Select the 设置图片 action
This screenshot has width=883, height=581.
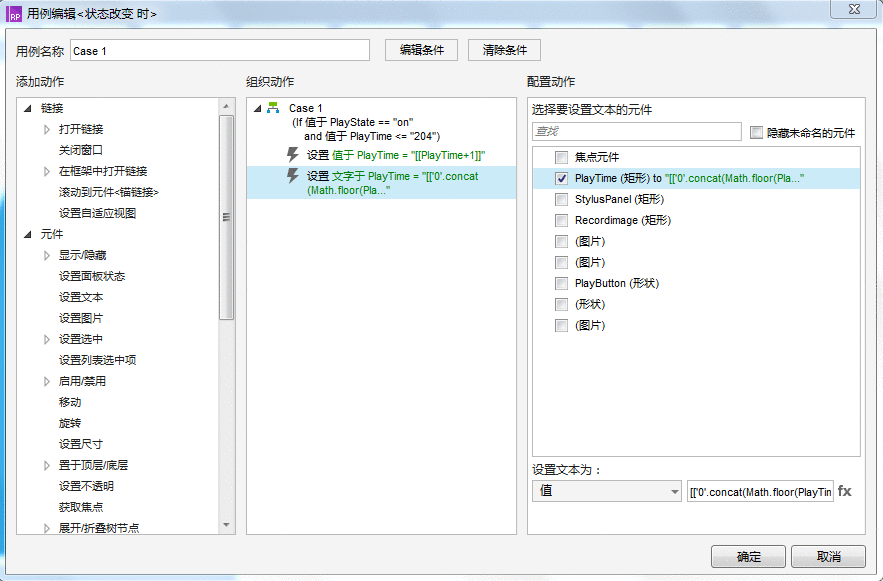[x=81, y=319]
